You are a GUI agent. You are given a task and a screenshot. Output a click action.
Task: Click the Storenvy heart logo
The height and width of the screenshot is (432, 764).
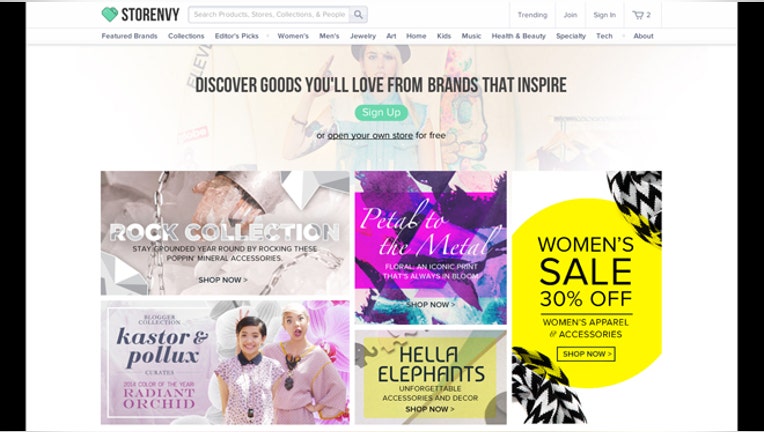tap(110, 15)
